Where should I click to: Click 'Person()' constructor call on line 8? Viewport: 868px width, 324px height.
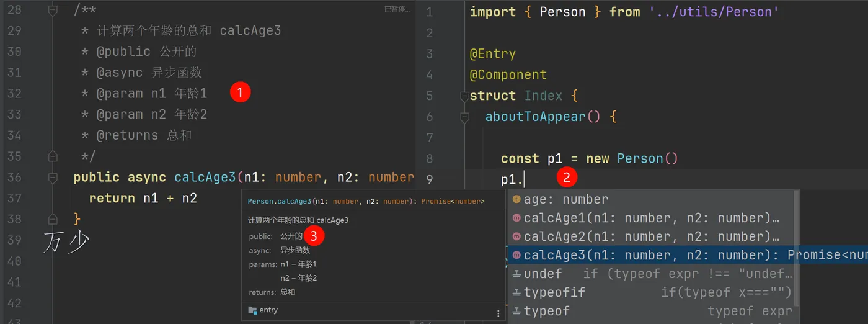pos(648,159)
